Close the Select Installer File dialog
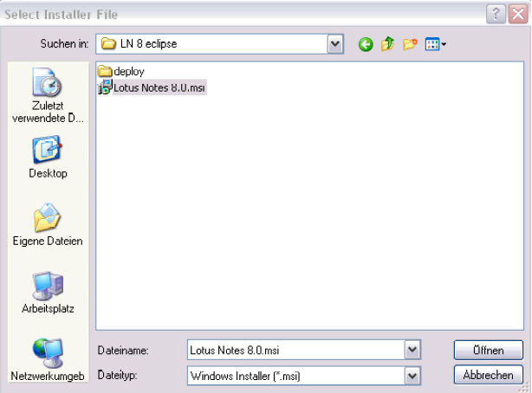The width and height of the screenshot is (532, 393). pos(517,14)
